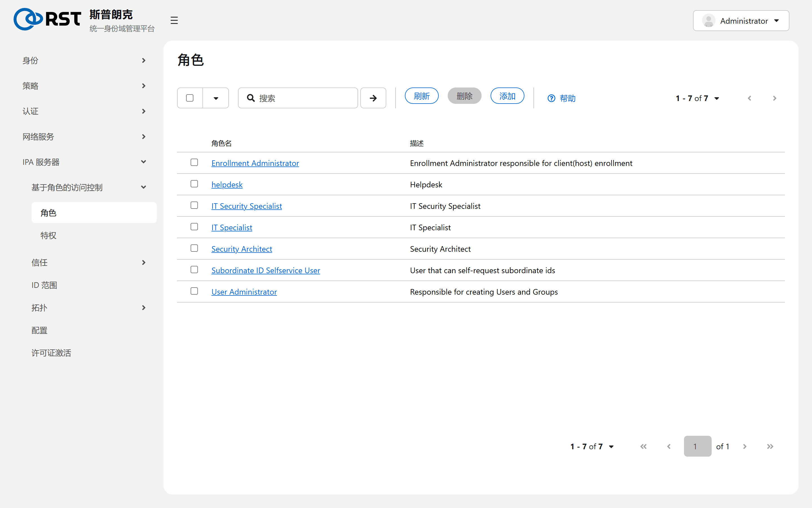Open the bottom 1 - 7 of 7 dropdown
The height and width of the screenshot is (508, 812).
592,446
